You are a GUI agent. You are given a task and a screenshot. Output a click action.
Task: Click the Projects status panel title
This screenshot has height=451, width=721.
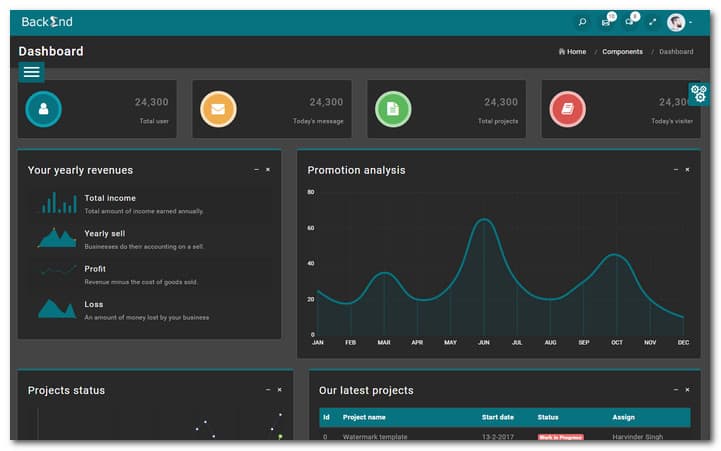click(66, 390)
